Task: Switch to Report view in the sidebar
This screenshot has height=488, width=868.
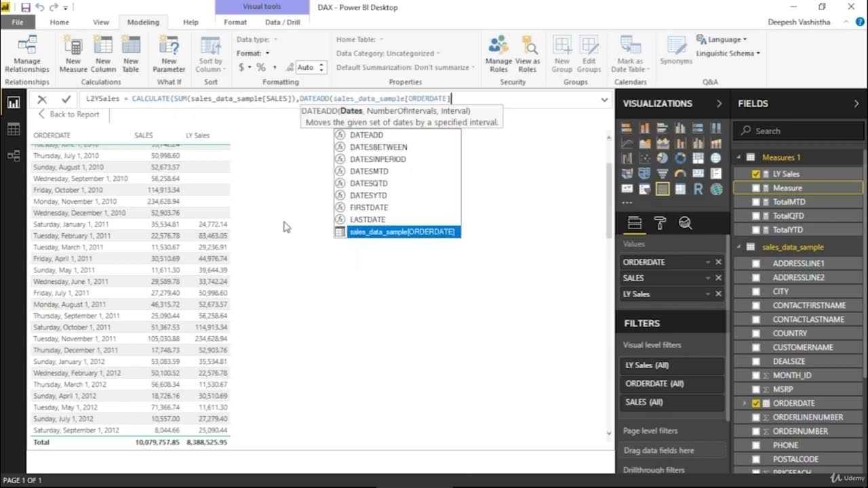Action: click(x=14, y=103)
